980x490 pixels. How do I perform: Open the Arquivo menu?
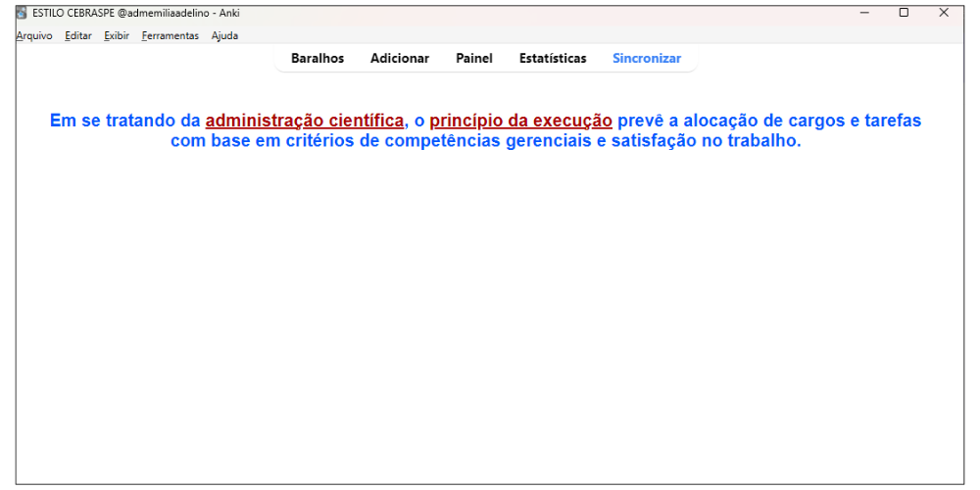click(34, 36)
